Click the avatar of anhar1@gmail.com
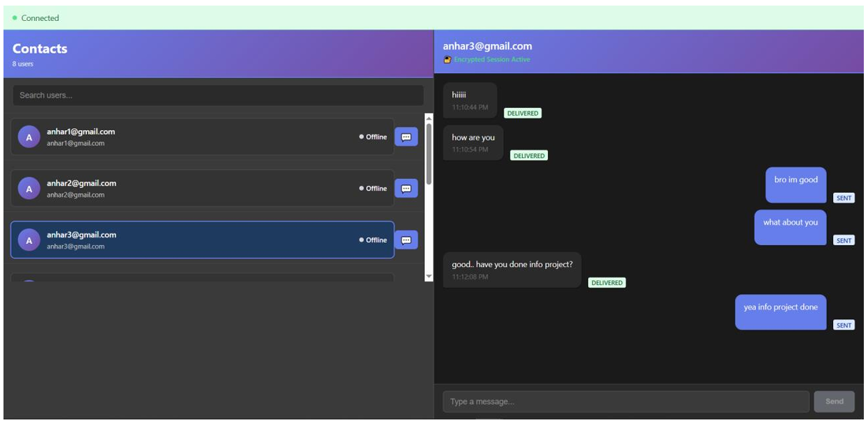 tap(29, 137)
